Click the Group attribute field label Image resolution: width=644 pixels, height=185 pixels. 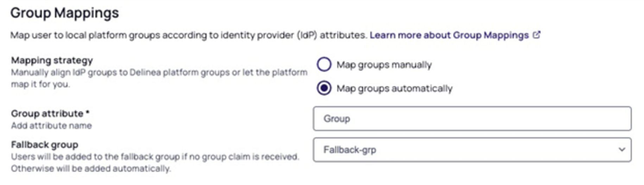click(x=47, y=114)
